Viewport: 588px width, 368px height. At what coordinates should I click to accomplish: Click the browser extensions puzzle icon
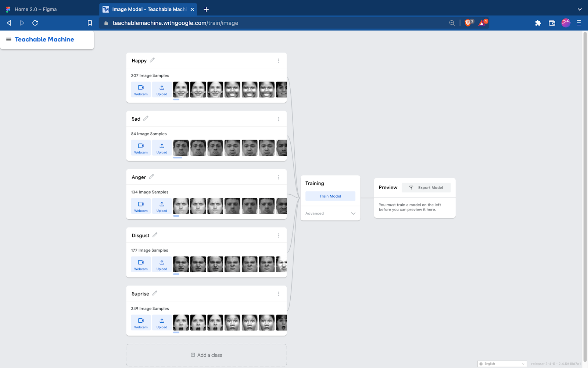(538, 22)
